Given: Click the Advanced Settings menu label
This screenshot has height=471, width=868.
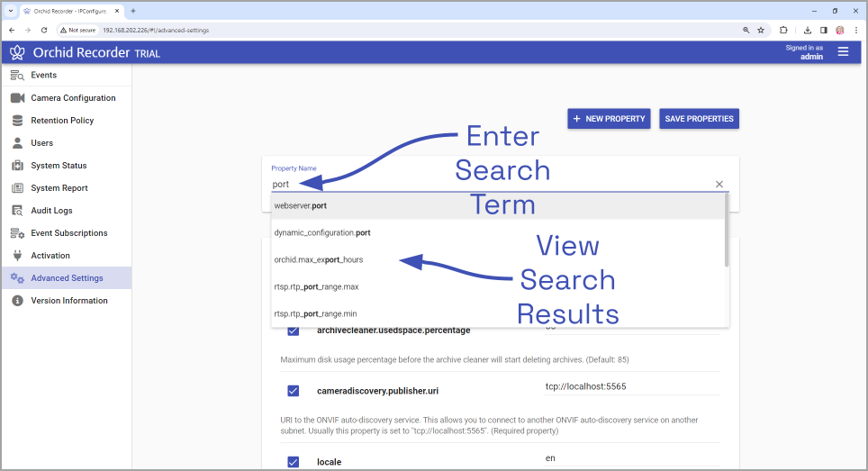Looking at the screenshot, I should 67,278.
